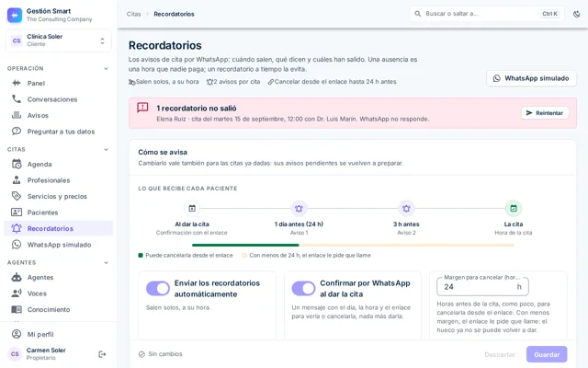This screenshot has height=368, width=588.
Task: Click the Recordatorios breadcrumb text
Action: (174, 14)
